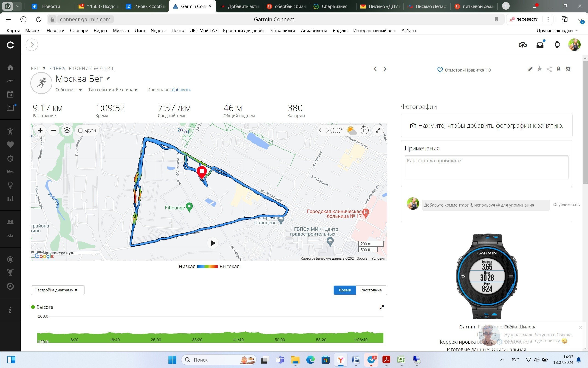
Task: Open the Тип события dropdown
Action: 113,90
